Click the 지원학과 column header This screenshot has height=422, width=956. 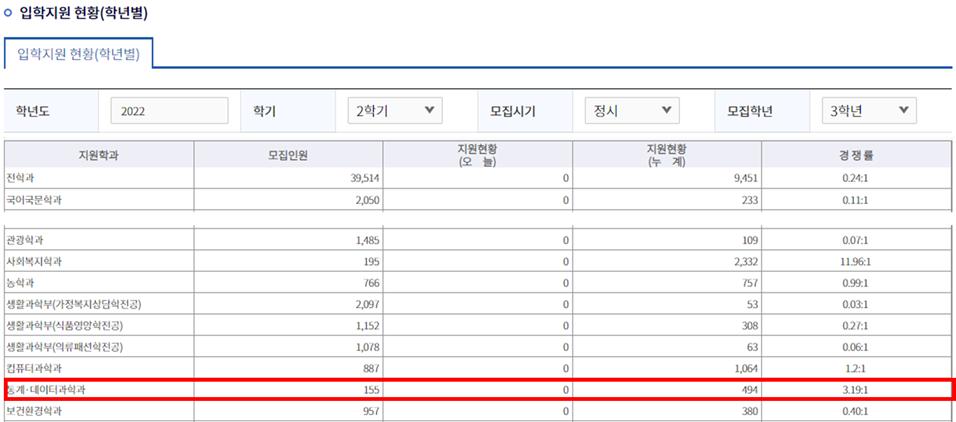pos(99,155)
